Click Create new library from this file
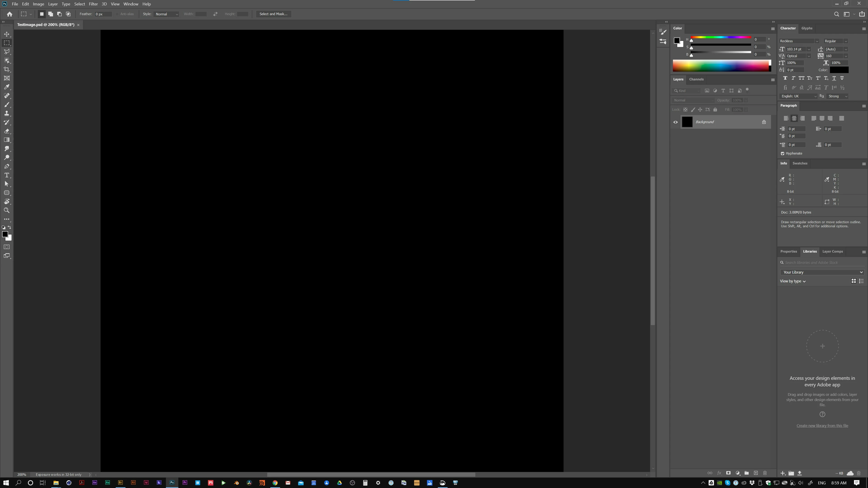 (822, 426)
